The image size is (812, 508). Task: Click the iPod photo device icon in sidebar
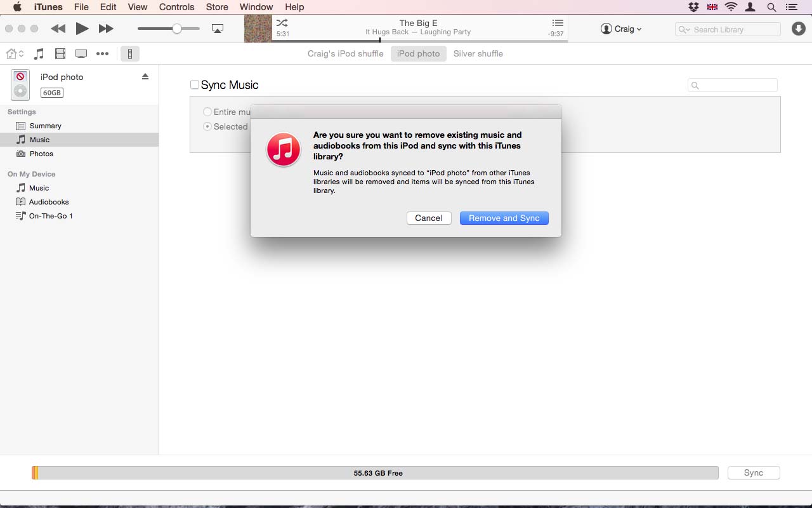click(x=20, y=84)
